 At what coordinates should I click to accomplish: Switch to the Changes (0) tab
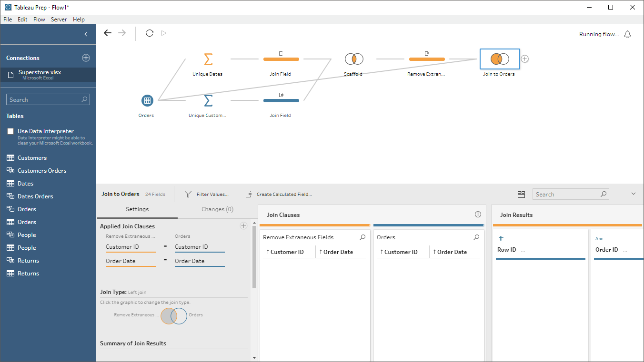pos(217,209)
